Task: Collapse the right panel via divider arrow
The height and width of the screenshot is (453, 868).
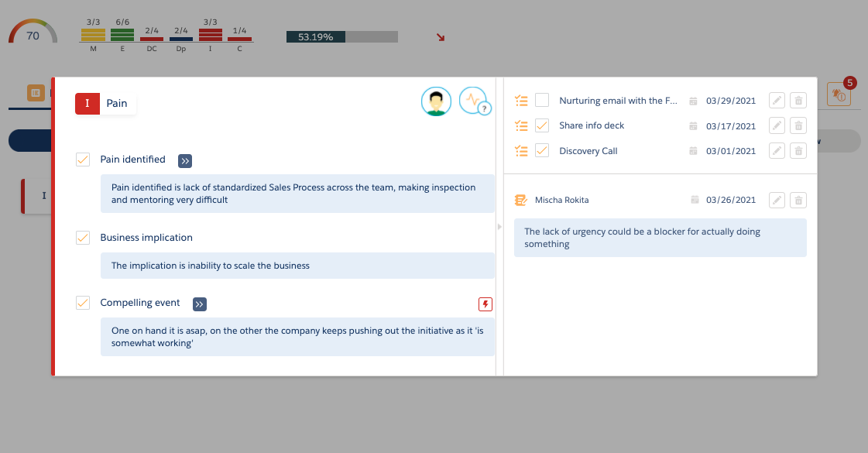Action: (499, 227)
